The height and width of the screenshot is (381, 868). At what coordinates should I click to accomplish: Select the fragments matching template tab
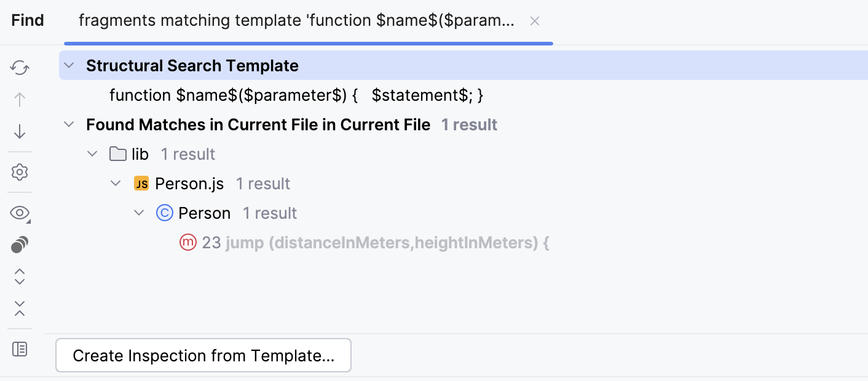tap(296, 21)
